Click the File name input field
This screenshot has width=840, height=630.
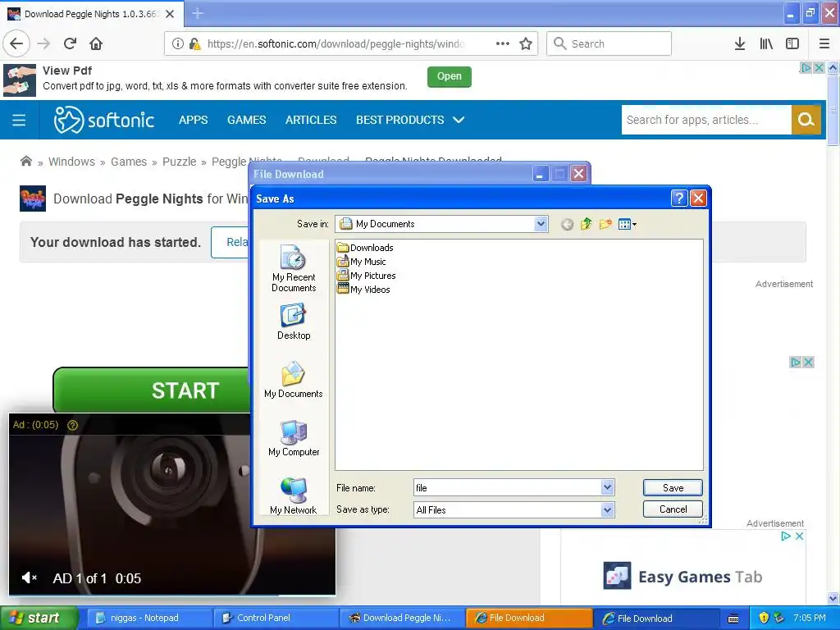click(x=507, y=487)
